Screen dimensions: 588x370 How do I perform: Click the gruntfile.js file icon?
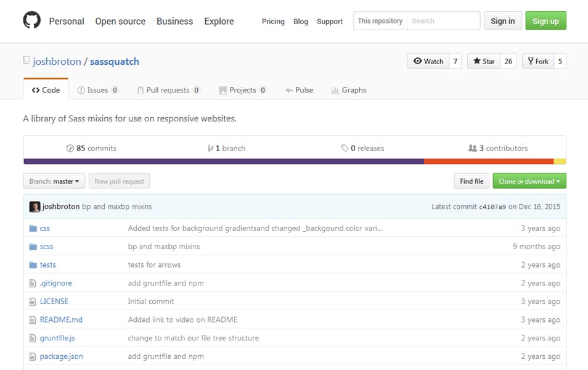[33, 338]
